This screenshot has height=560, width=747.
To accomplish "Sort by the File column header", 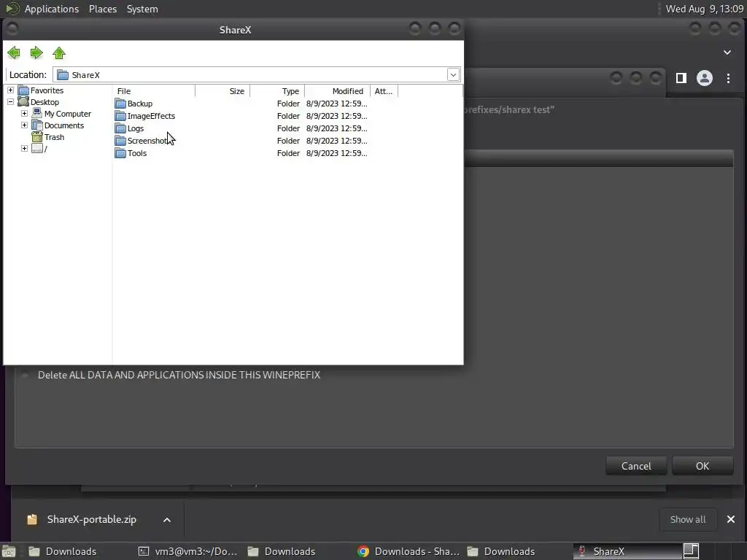I will pyautogui.click(x=154, y=91).
